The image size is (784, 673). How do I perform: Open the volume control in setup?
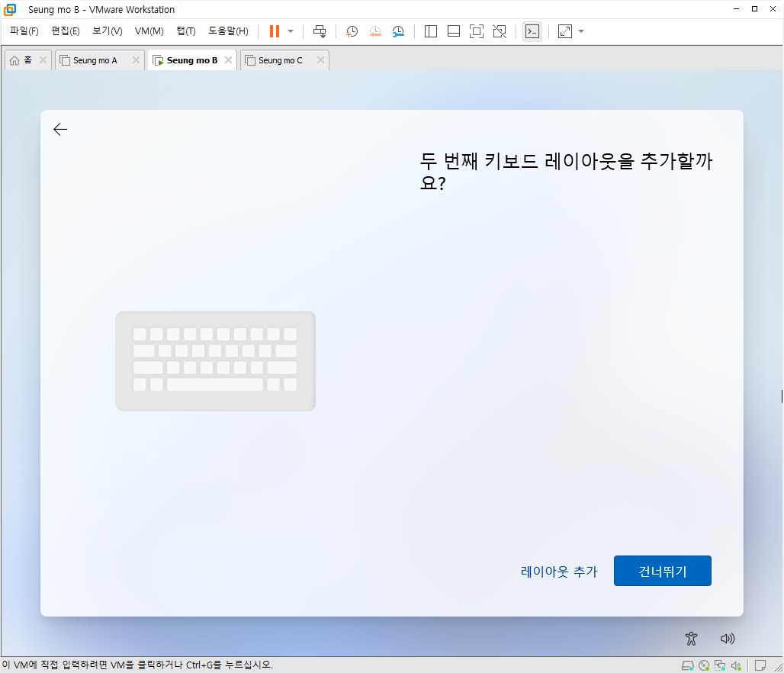tap(728, 639)
